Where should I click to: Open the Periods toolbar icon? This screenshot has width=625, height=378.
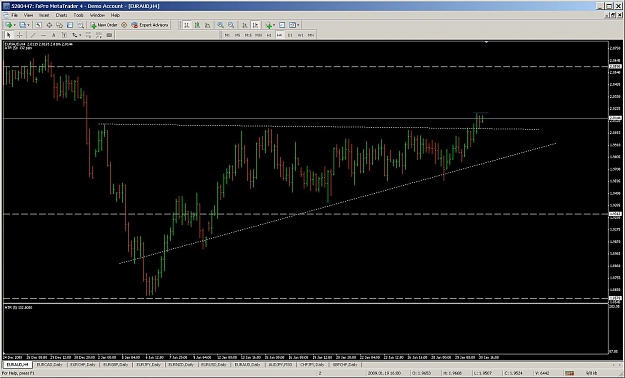pyautogui.click(x=282, y=25)
